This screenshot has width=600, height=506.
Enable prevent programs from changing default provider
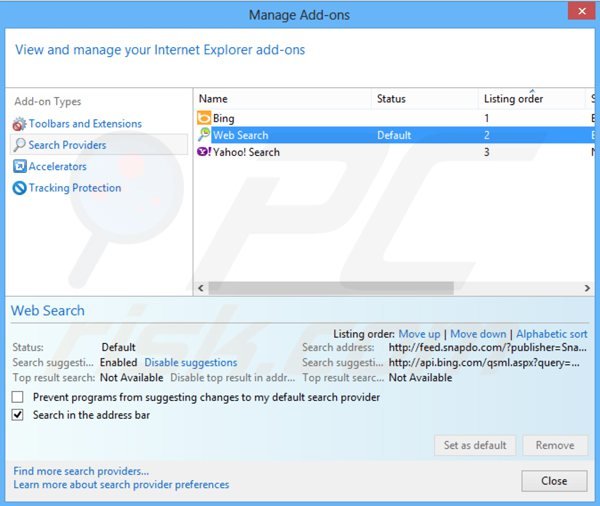point(18,397)
